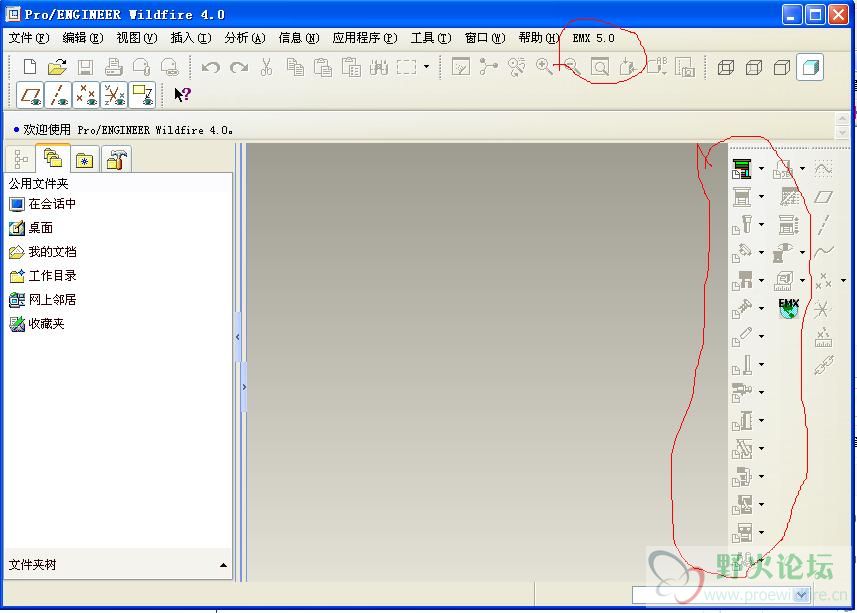Click the Zoom Out magnifier icon
The height and width of the screenshot is (613, 857).
[572, 67]
